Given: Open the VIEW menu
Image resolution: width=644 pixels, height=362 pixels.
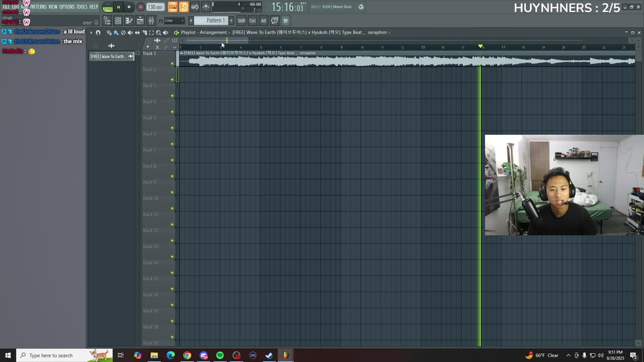Looking at the screenshot, I should click(x=53, y=7).
